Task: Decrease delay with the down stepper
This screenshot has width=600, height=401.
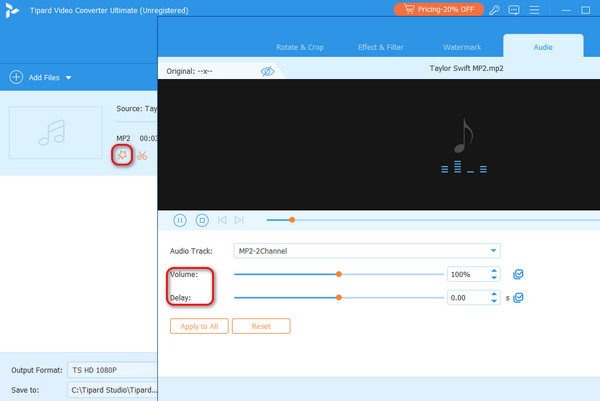Action: coord(494,301)
